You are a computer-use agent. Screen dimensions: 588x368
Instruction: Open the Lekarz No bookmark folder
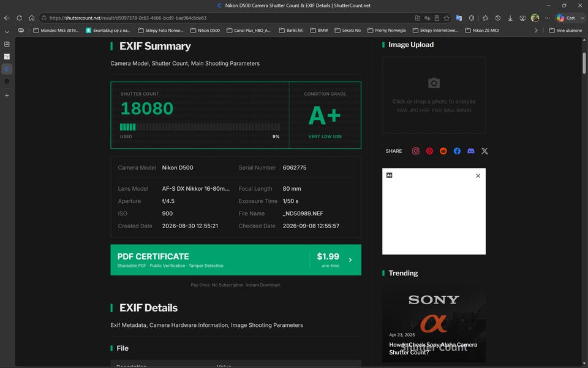(348, 31)
